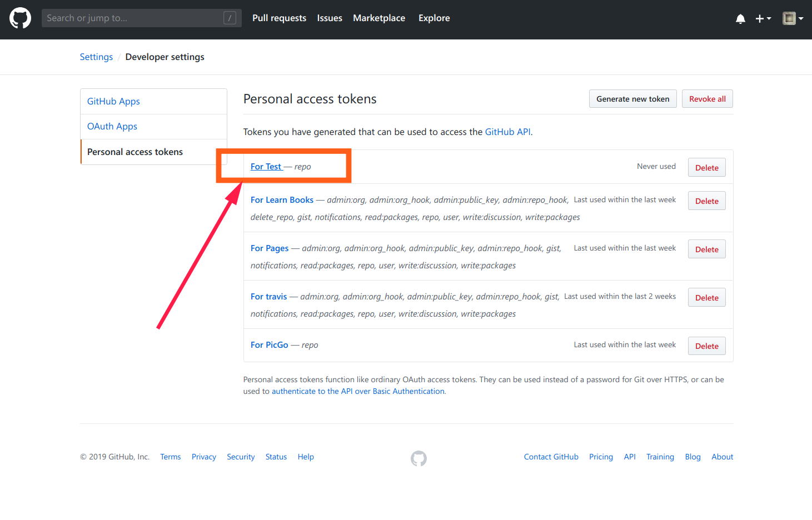Image resolution: width=812 pixels, height=520 pixels.
Task: Click the Revoke all button
Action: (708, 99)
